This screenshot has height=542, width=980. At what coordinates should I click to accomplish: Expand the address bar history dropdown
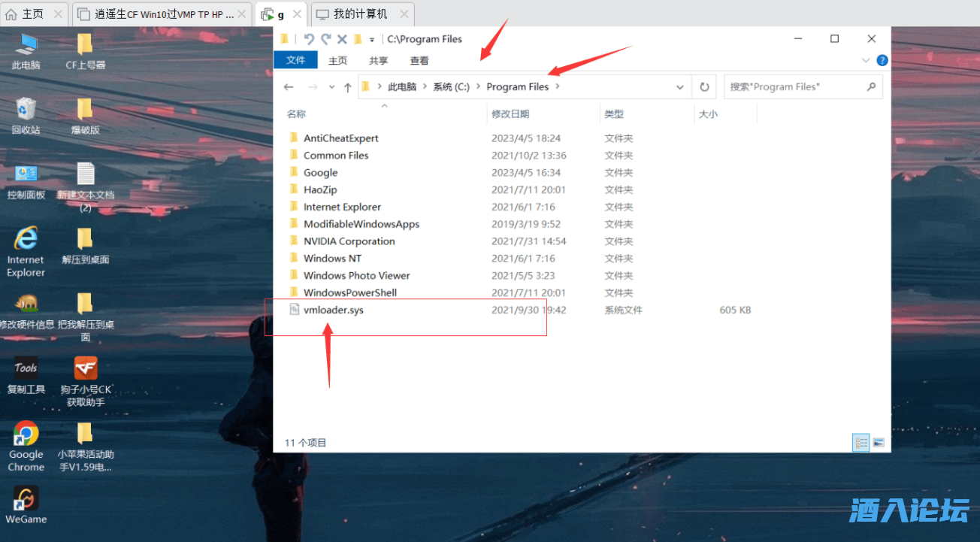[680, 87]
